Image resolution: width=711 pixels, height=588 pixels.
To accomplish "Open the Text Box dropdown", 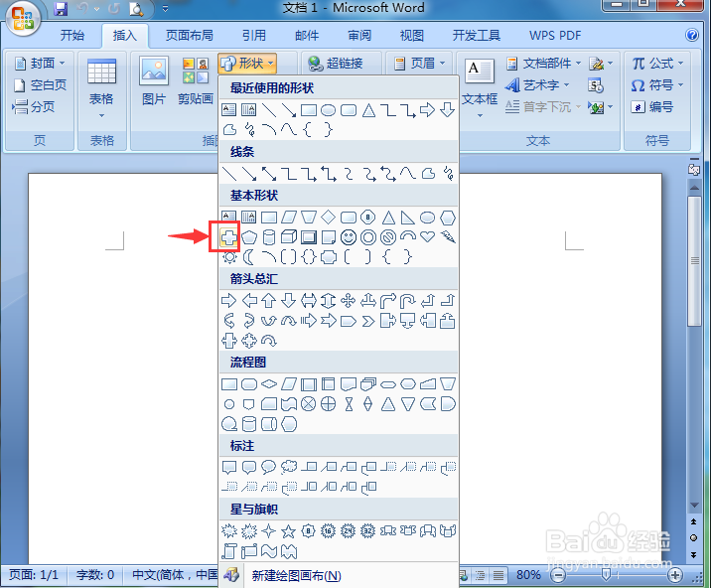I will click(x=480, y=87).
